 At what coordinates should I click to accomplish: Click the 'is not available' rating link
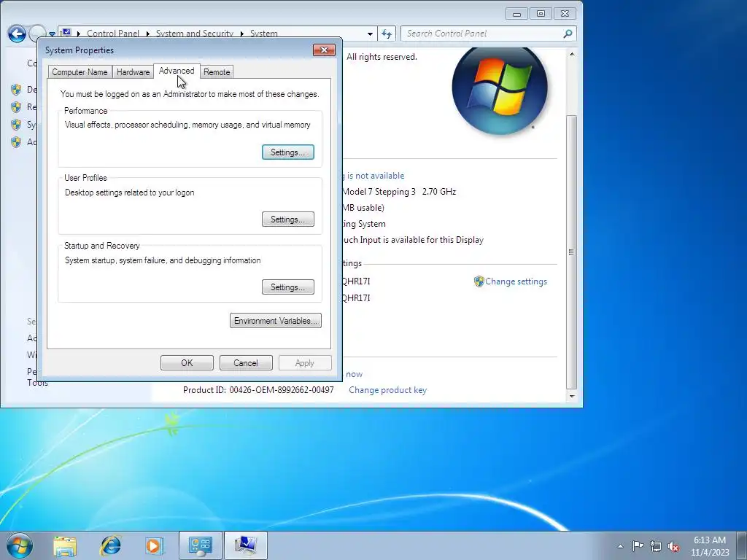[376, 176]
